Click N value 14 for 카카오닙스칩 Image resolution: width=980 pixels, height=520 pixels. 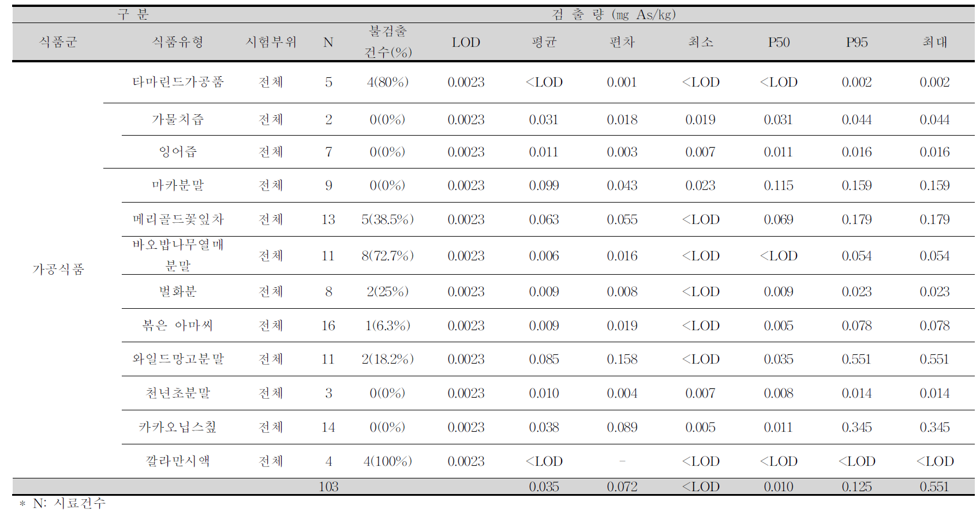tap(328, 427)
